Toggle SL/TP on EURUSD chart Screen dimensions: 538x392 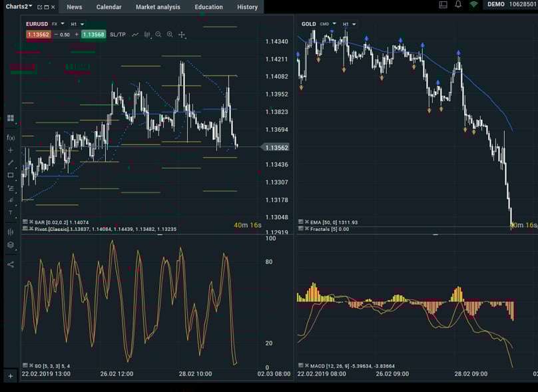coord(118,35)
